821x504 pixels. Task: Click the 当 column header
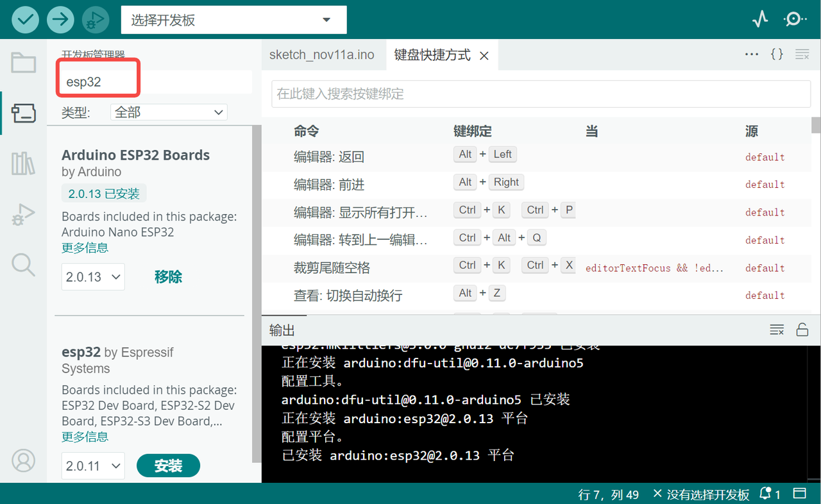(x=591, y=131)
